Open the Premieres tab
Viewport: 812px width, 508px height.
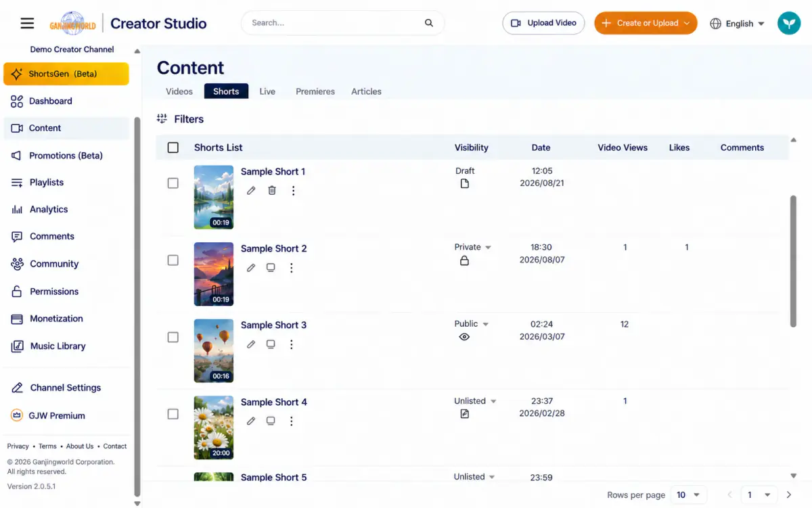click(x=315, y=91)
